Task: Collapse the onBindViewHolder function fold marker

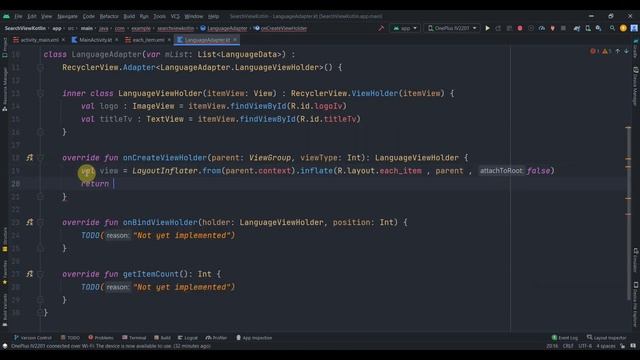Action: coord(40,222)
